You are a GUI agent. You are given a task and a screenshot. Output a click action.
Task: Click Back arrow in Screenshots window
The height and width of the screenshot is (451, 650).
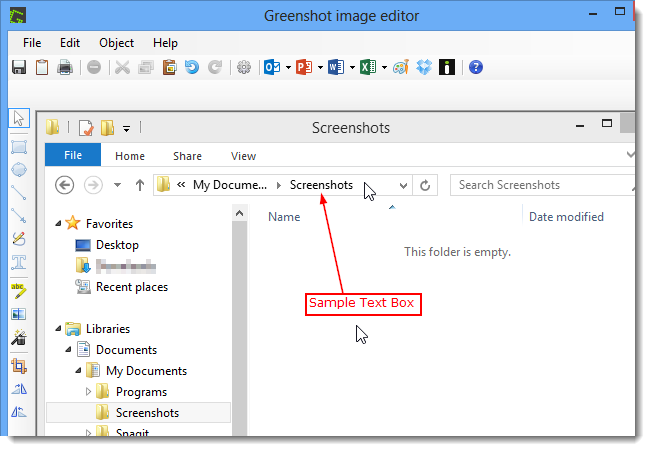65,185
